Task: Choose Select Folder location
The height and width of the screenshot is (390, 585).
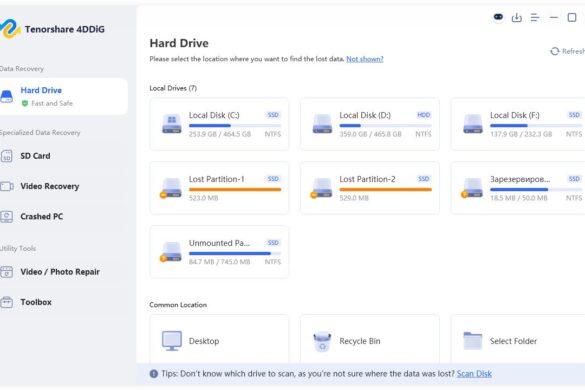Action: (518, 339)
